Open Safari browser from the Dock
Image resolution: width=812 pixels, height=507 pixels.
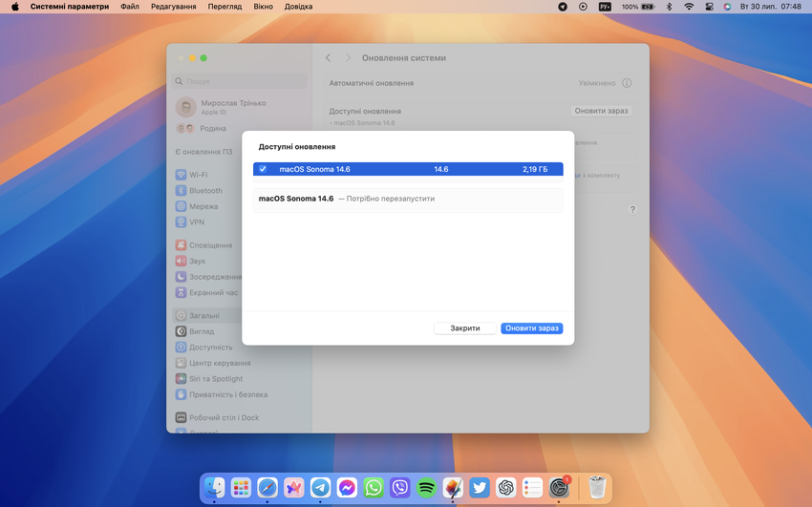pos(267,487)
